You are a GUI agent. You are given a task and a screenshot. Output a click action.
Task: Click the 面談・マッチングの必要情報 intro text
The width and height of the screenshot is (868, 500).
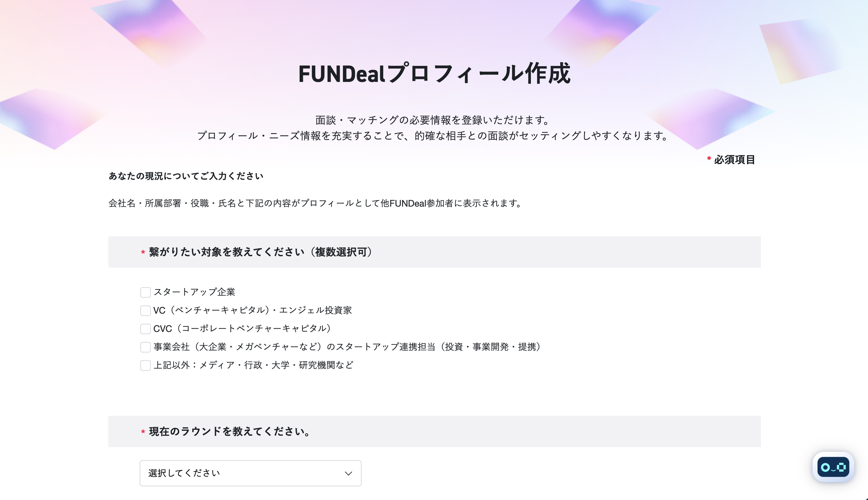pyautogui.click(x=434, y=120)
